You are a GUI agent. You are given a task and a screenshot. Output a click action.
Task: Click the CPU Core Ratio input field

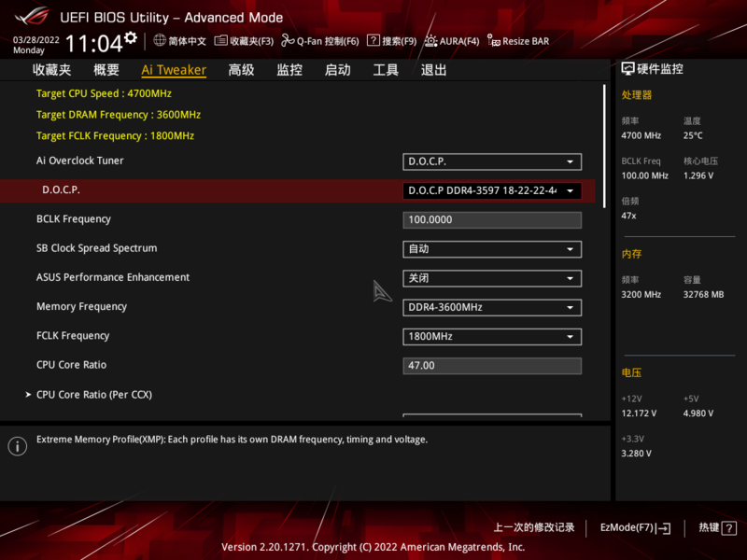pos(492,366)
